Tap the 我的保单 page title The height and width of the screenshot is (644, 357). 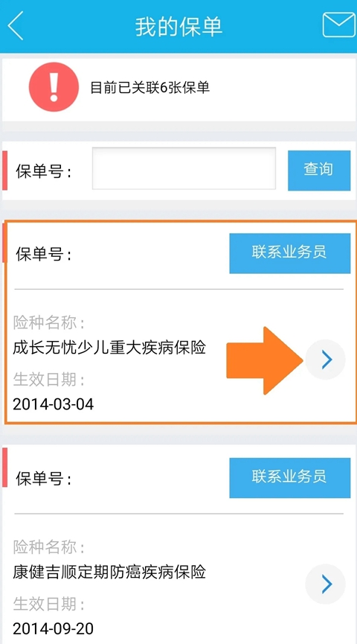click(x=178, y=26)
